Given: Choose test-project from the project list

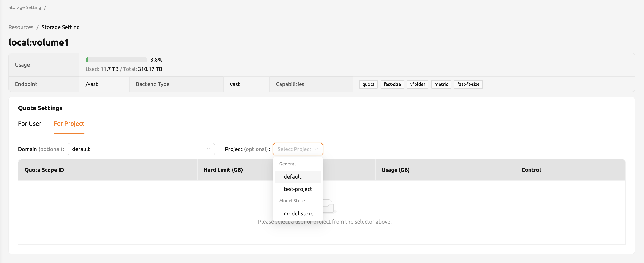Looking at the screenshot, I should click(298, 189).
